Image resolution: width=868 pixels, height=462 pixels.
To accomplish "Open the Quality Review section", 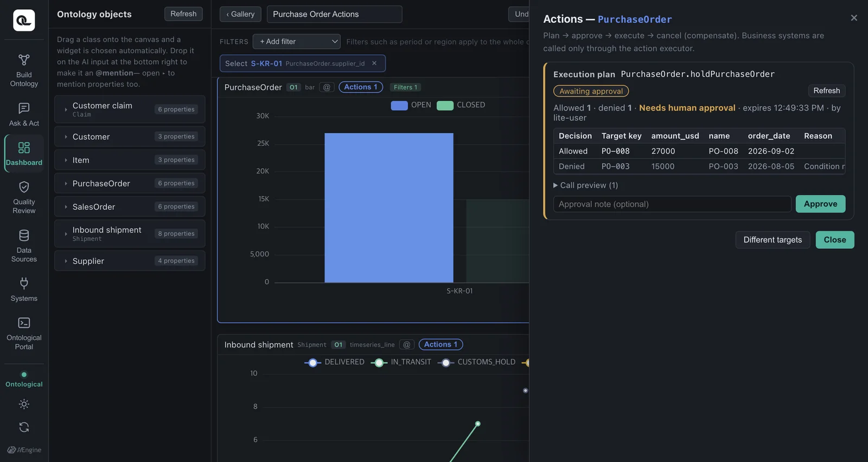I will coord(24,197).
